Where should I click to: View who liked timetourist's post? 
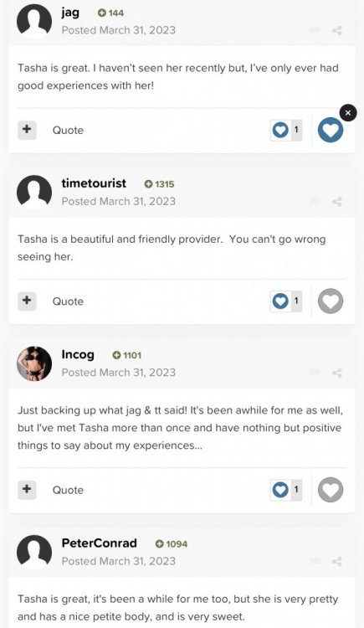tap(286, 301)
